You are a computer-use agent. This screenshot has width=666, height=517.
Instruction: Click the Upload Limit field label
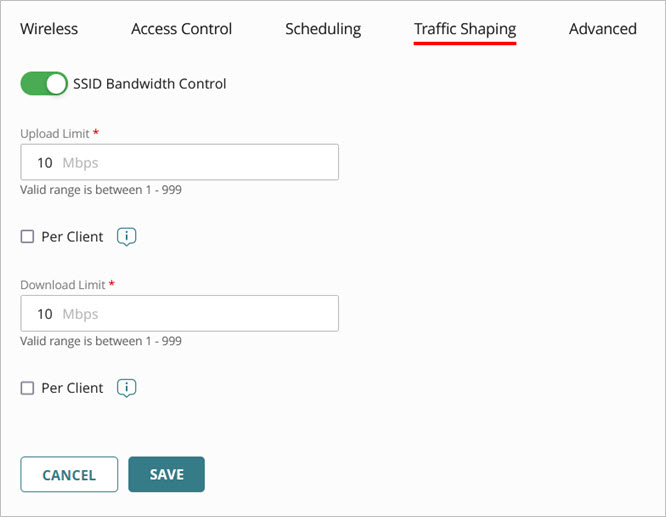(x=55, y=134)
